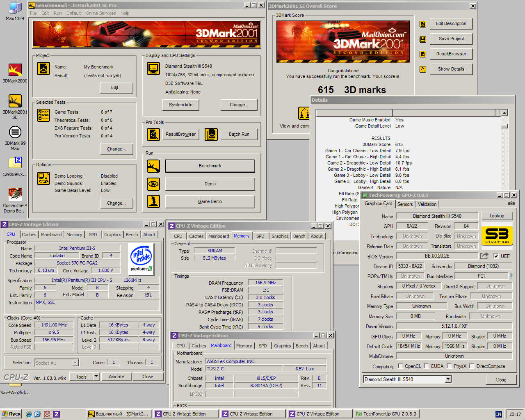
Task: Switch to TechPowerUp GPU-Z taskbar button
Action: tap(387, 414)
